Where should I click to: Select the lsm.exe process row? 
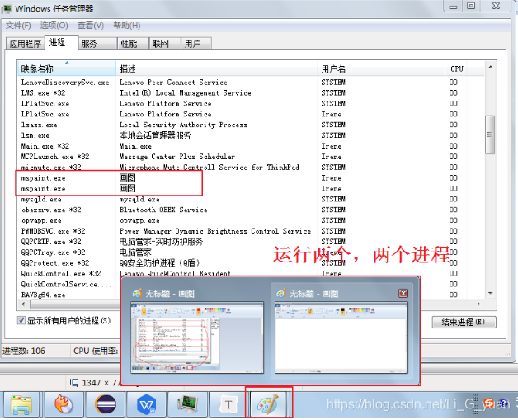pos(251,135)
